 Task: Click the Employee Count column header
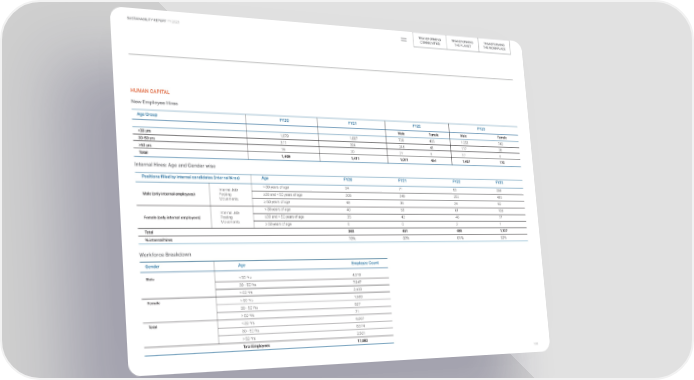(x=365, y=263)
